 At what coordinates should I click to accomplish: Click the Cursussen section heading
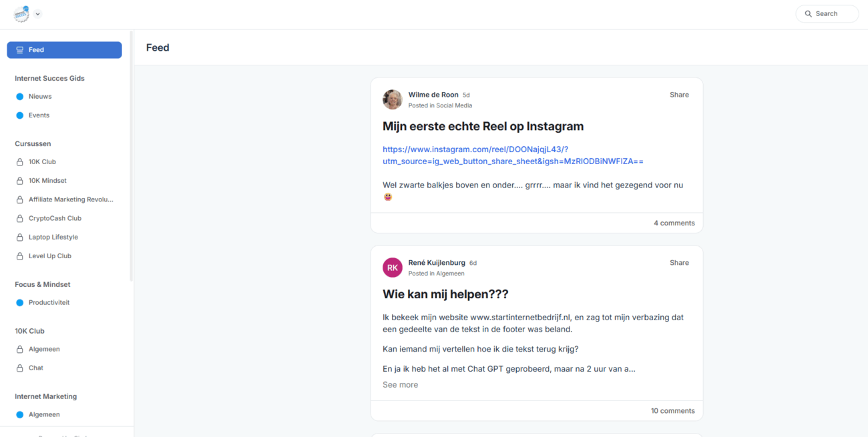point(33,144)
